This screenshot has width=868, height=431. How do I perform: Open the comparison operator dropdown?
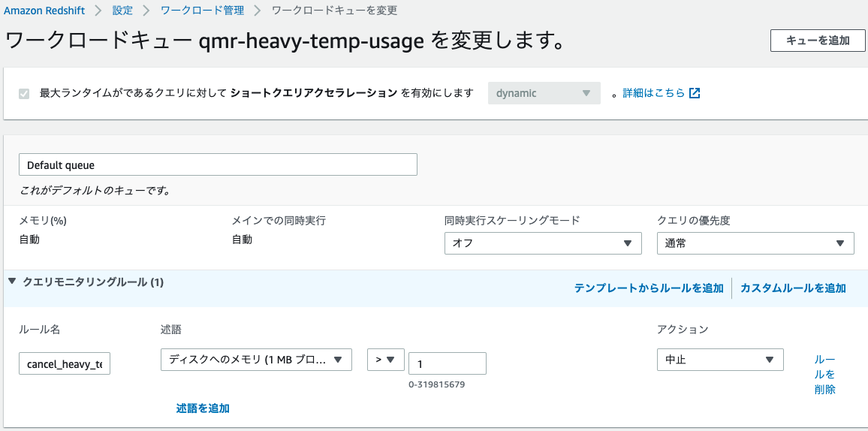[x=386, y=360]
